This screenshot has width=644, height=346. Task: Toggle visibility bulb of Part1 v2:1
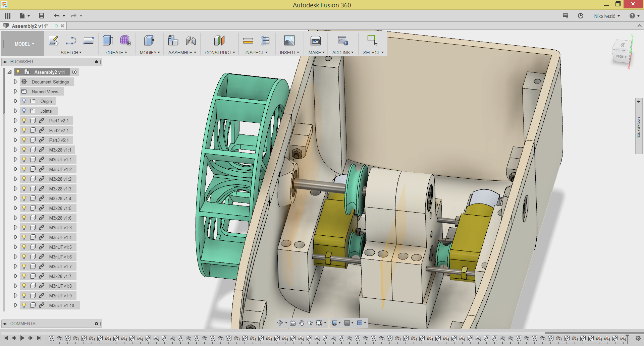24,120
